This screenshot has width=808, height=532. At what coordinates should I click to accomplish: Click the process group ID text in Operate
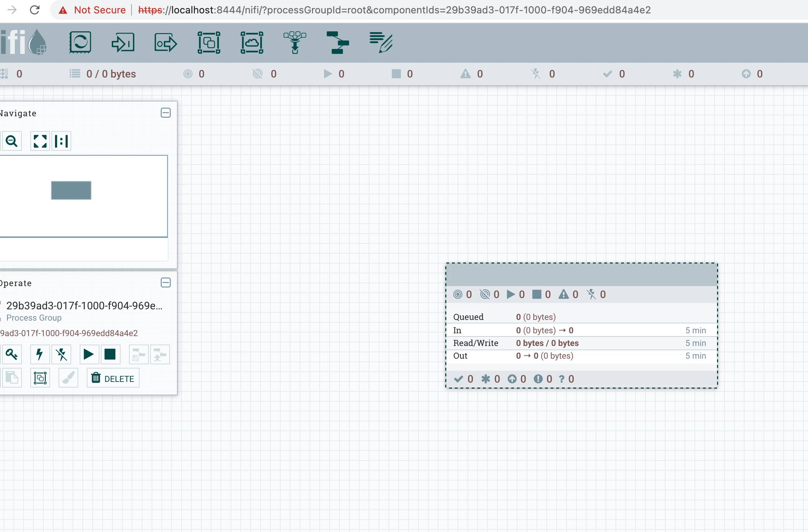click(x=69, y=333)
